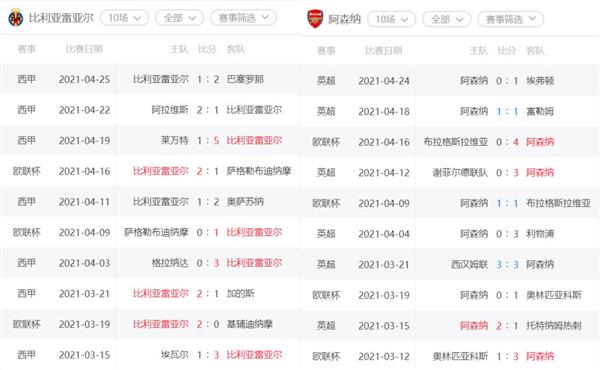Click the Villarreal club crest icon
This screenshot has height=370, width=600.
(16, 18)
